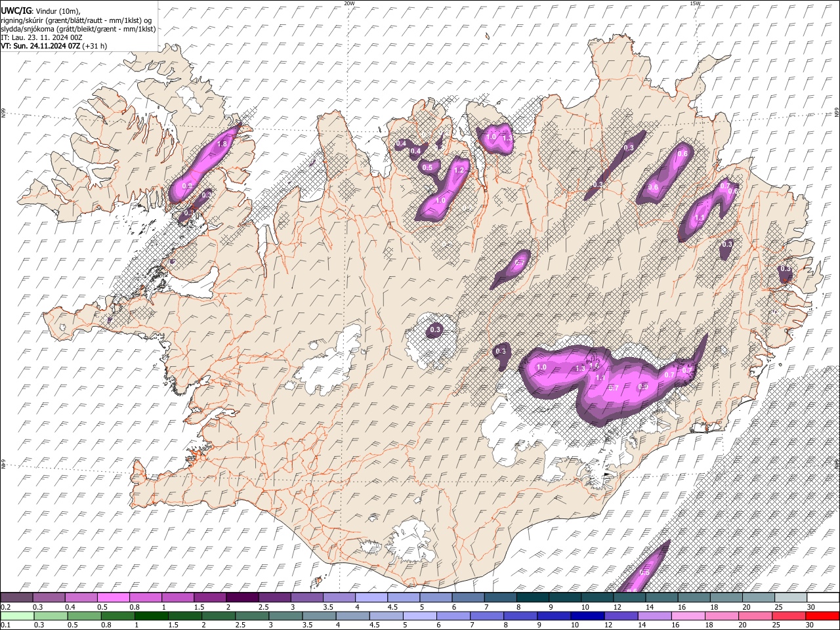Select the dark purple 2 snow swatch
This screenshot has height=630, width=840.
click(241, 598)
